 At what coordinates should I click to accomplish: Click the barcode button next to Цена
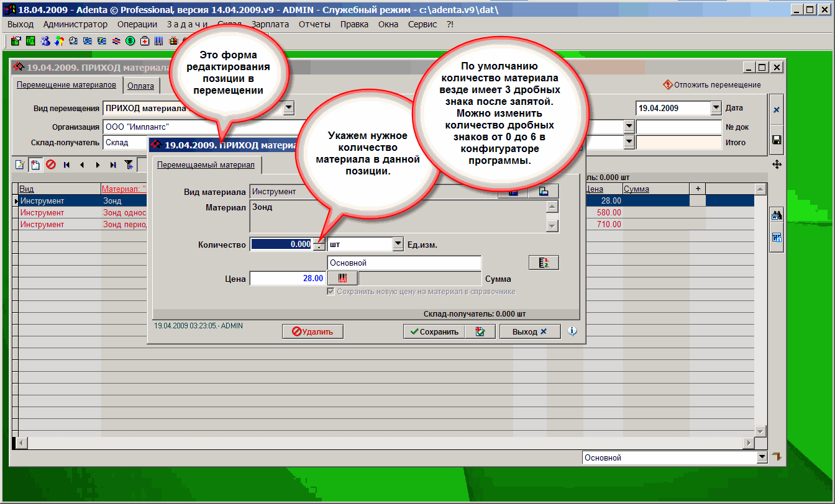point(342,279)
